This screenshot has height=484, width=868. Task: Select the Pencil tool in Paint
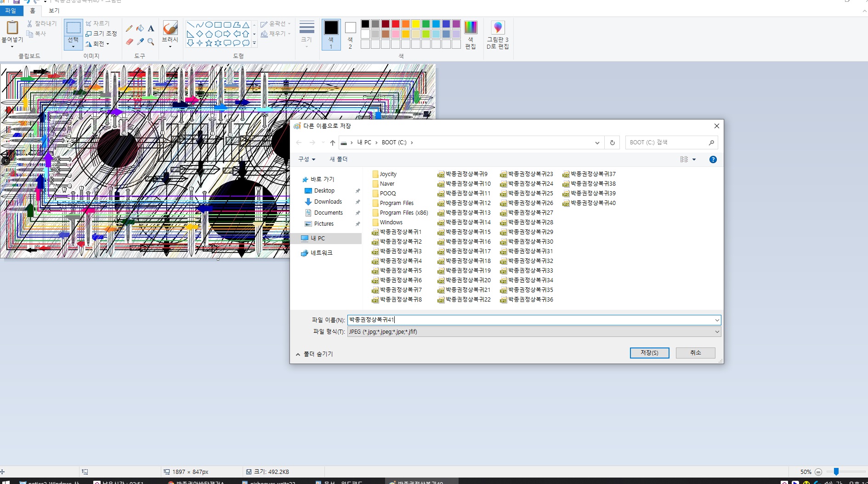(x=129, y=28)
